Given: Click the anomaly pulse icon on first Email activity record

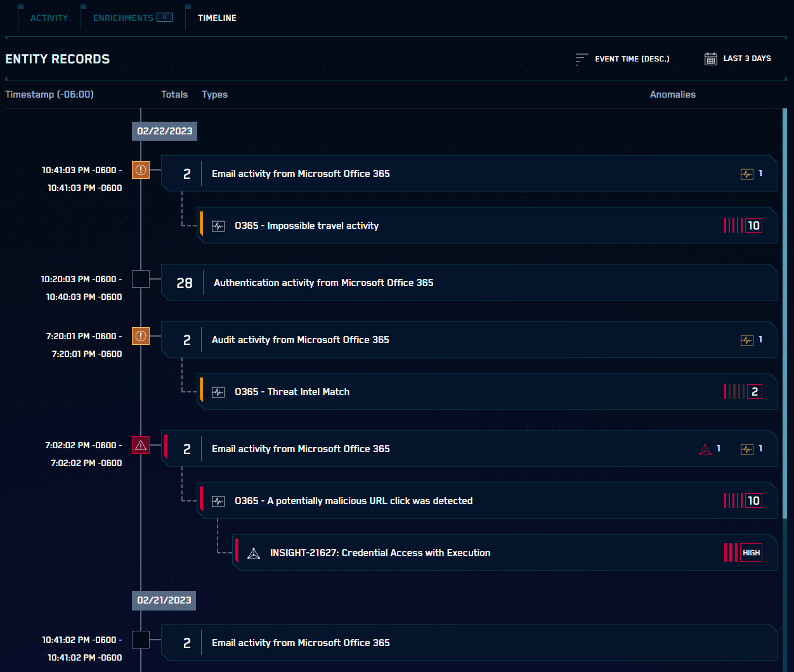Looking at the screenshot, I should [748, 173].
